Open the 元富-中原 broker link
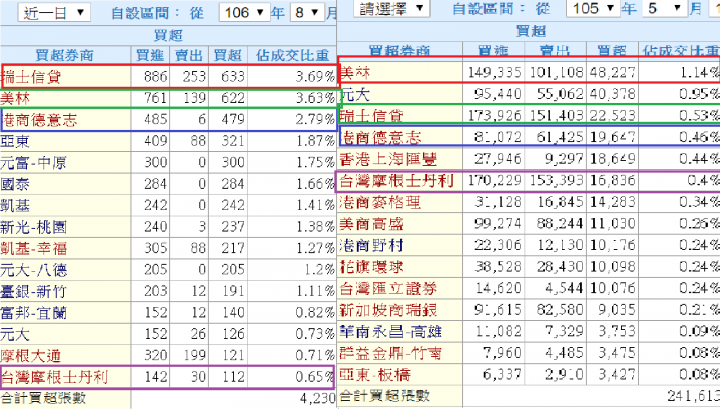720x410 pixels. pyautogui.click(x=34, y=163)
